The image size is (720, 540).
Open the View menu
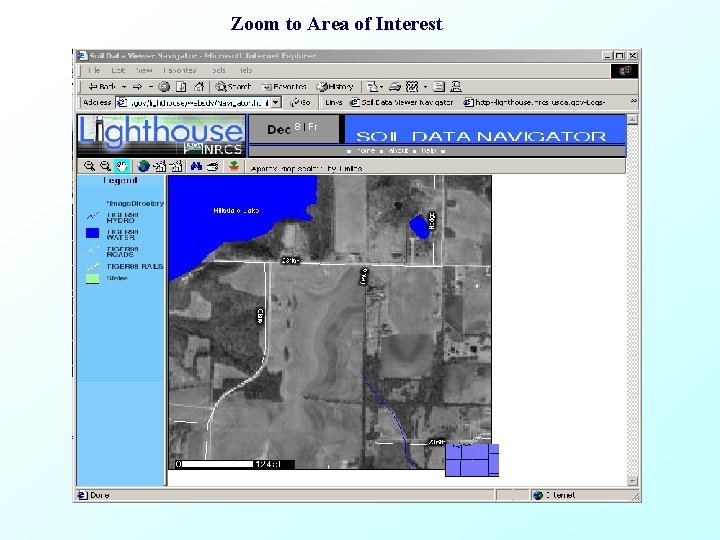point(144,70)
